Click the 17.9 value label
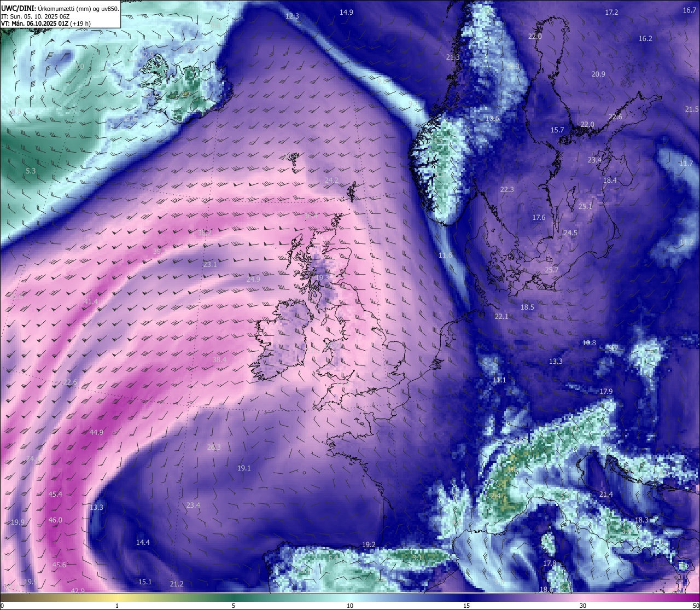Viewport: 700px width, 610px height. point(606,391)
